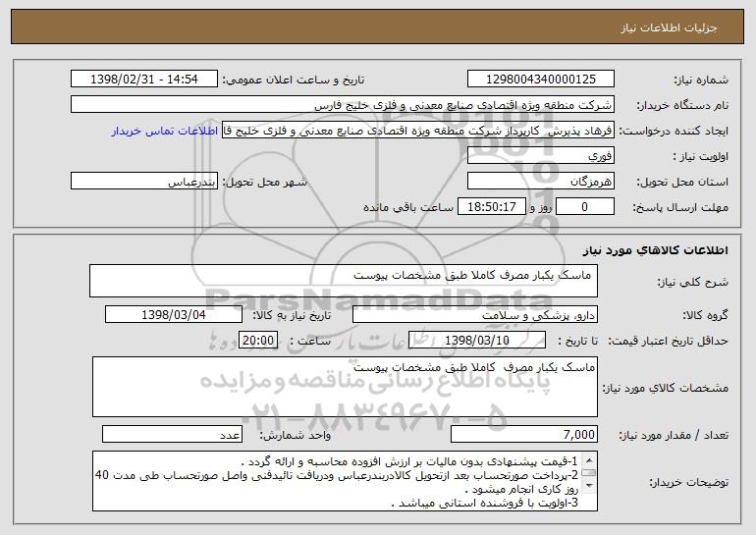Screen dimensions: 756x535
Task: Click the buyer notes text starting 1-قیمت پیشنهادی
Action: (x=409, y=461)
